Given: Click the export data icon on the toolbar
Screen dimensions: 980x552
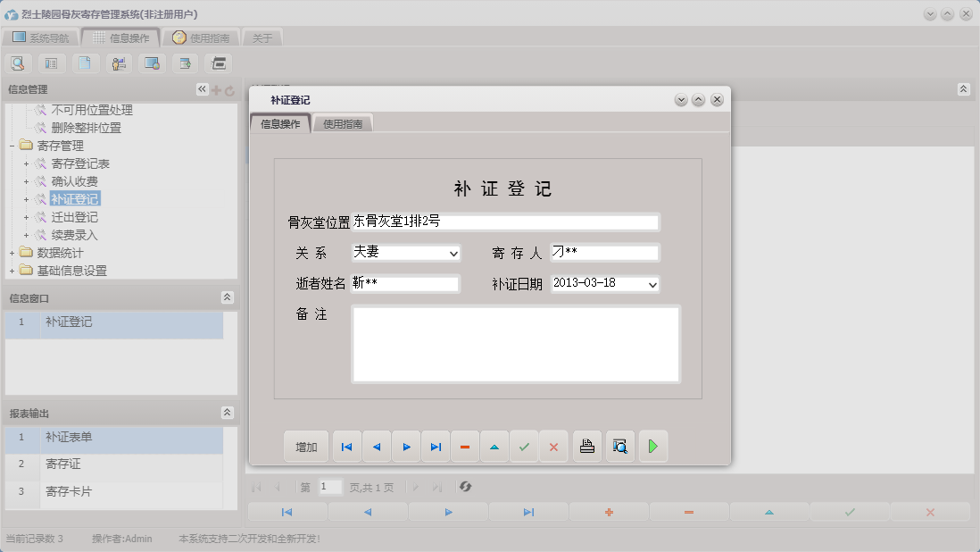Looking at the screenshot, I should point(185,63).
